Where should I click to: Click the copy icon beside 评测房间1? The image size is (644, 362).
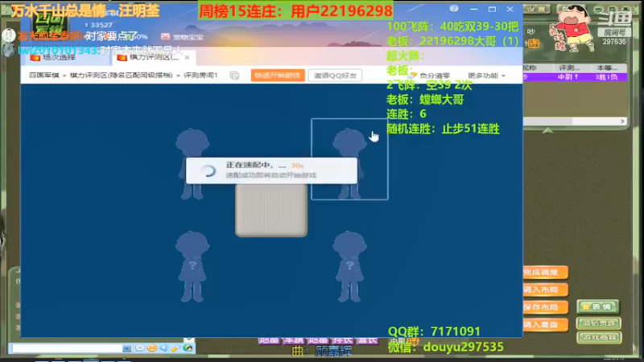coord(234,76)
